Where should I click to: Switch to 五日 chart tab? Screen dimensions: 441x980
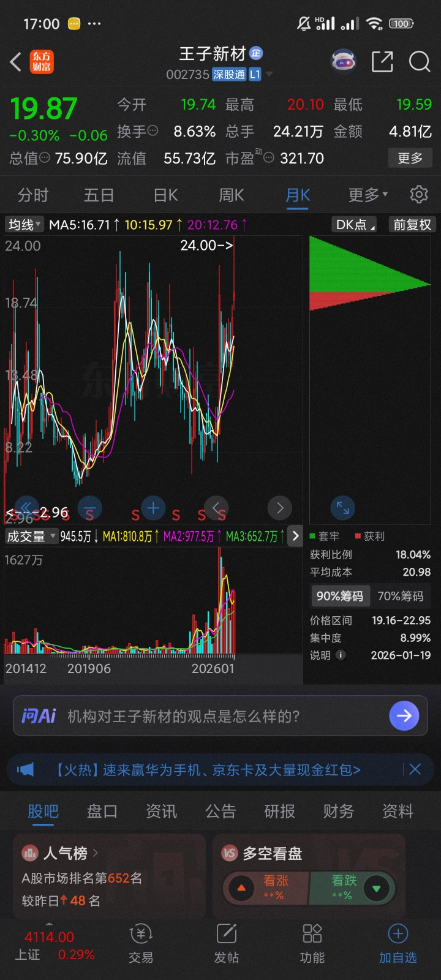coord(99,195)
